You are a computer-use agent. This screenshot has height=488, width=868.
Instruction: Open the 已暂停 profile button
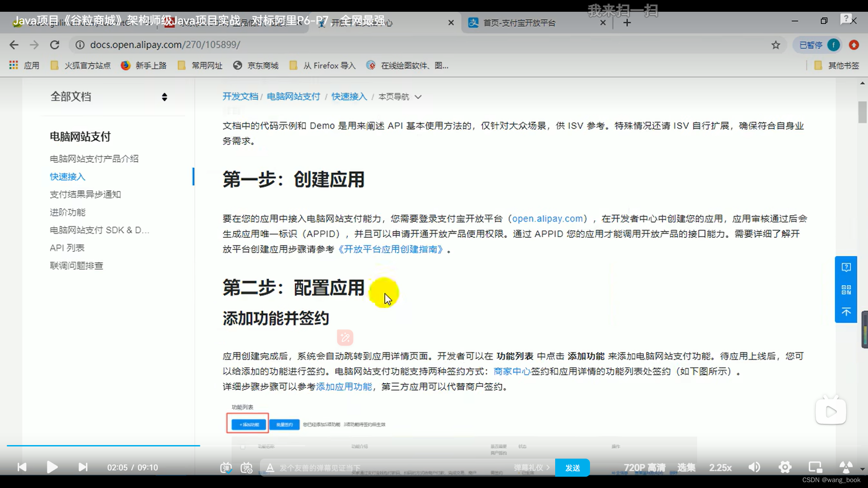pyautogui.click(x=817, y=45)
